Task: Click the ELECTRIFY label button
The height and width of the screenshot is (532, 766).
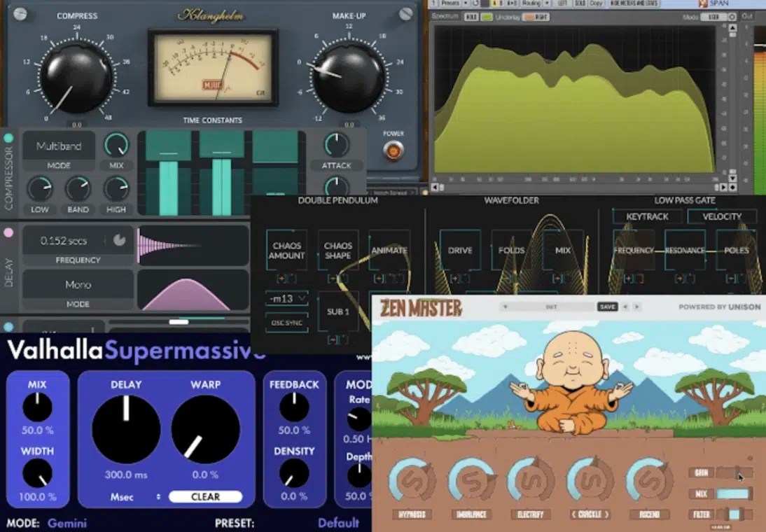Action: 530,514
